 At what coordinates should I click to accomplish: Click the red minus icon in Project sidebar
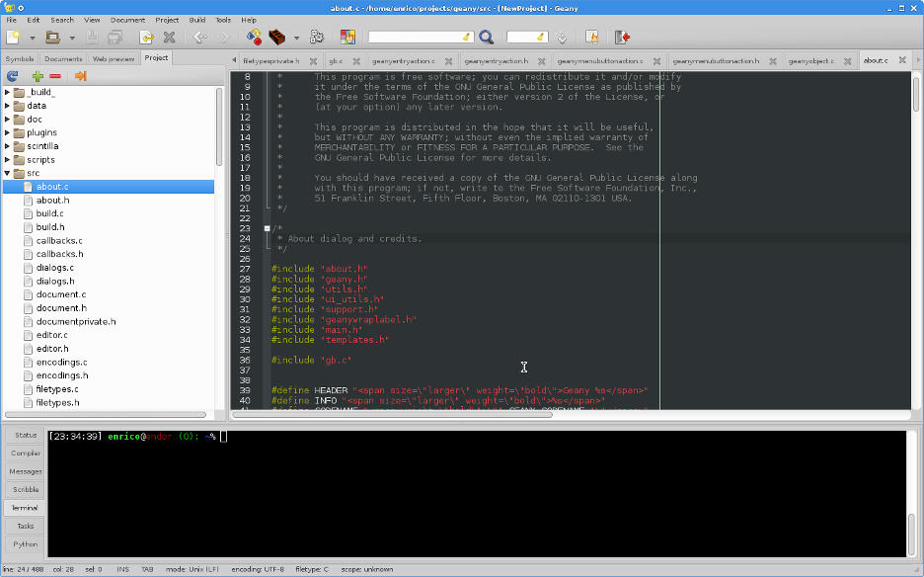coord(55,76)
